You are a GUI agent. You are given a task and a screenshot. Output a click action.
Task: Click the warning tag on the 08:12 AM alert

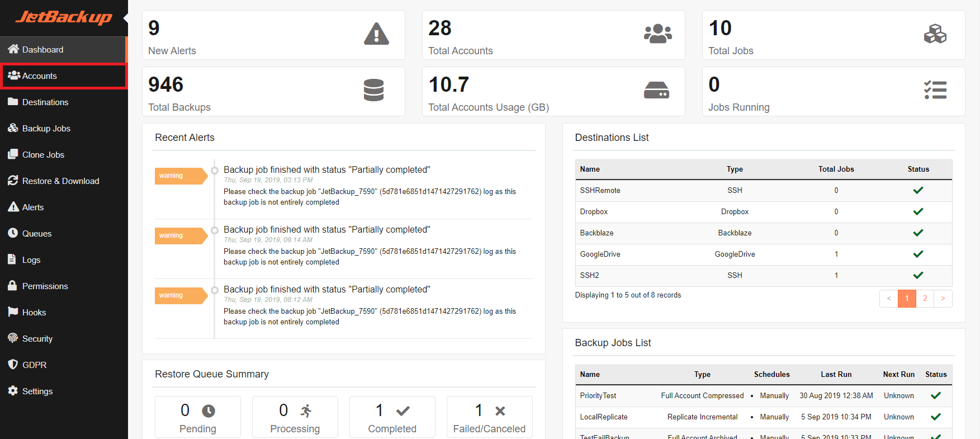tap(181, 295)
